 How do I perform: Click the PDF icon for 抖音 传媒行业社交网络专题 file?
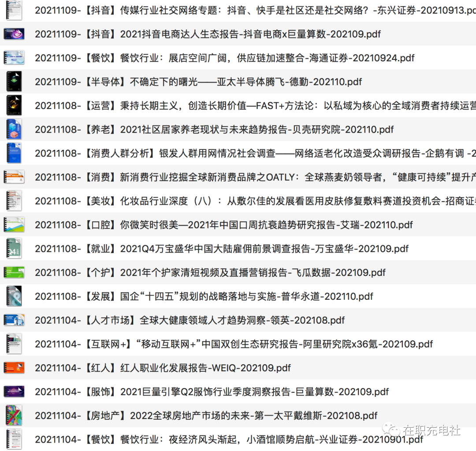[14, 10]
